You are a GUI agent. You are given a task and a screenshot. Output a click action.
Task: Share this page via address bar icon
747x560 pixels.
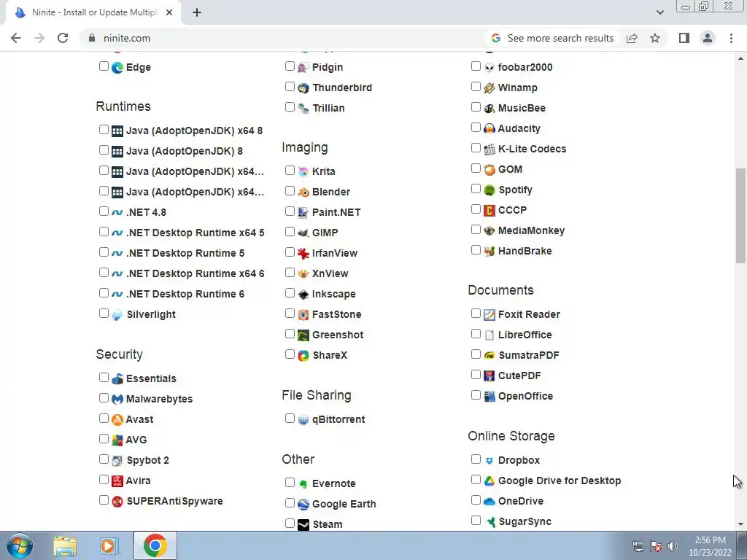[632, 38]
